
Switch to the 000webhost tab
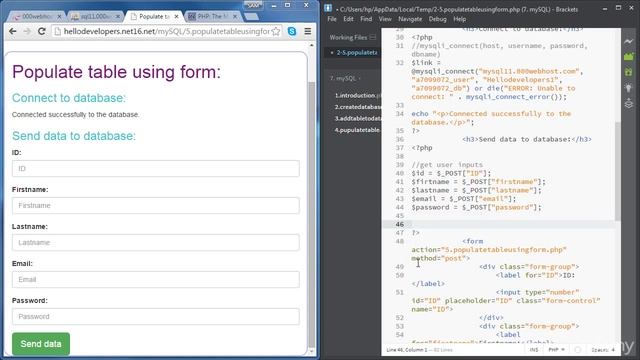click(35, 17)
